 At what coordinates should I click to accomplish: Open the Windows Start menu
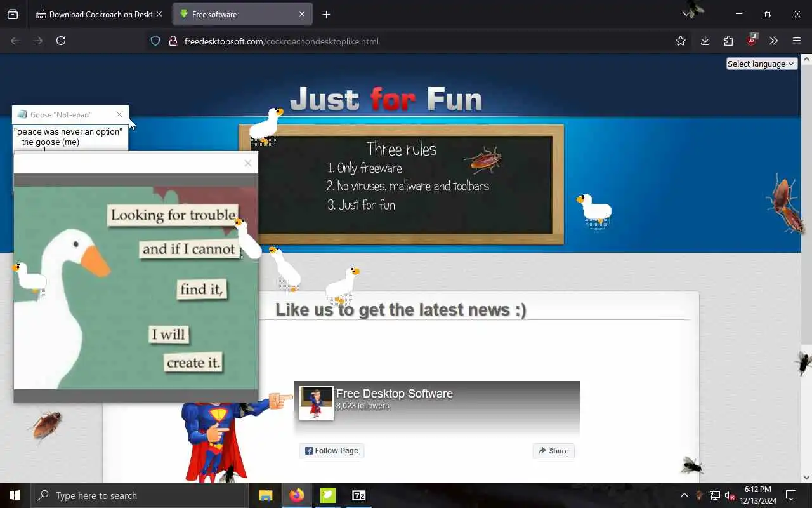(x=15, y=495)
